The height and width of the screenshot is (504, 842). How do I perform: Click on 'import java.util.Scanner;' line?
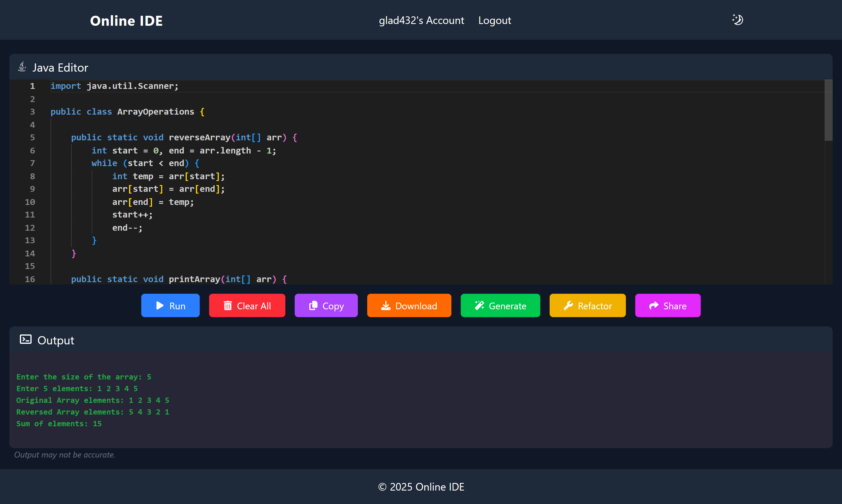pos(115,86)
